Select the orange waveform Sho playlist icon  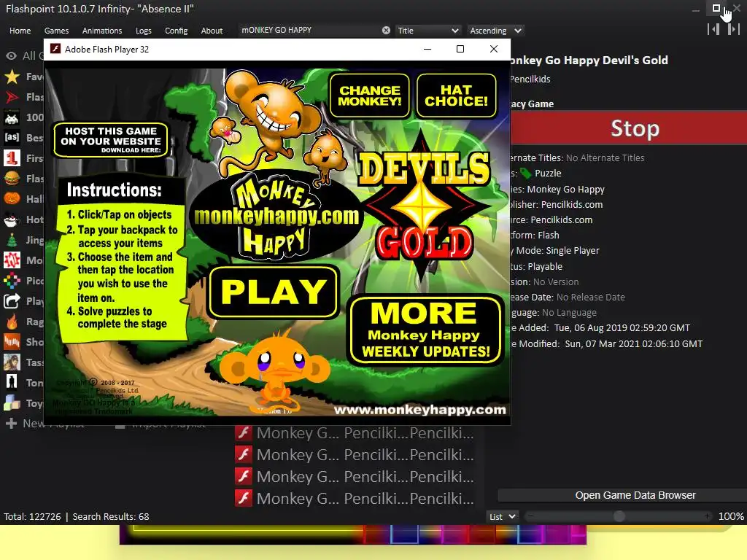12,342
